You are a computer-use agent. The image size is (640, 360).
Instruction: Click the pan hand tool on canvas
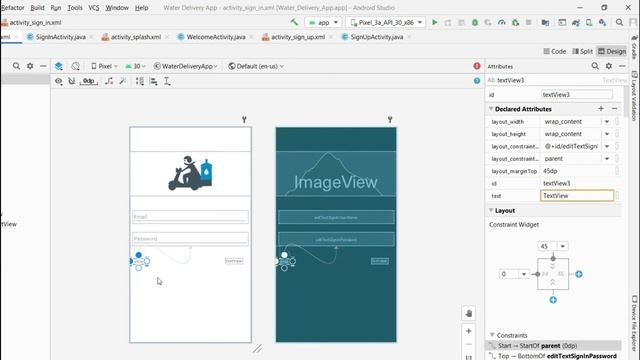(x=469, y=313)
